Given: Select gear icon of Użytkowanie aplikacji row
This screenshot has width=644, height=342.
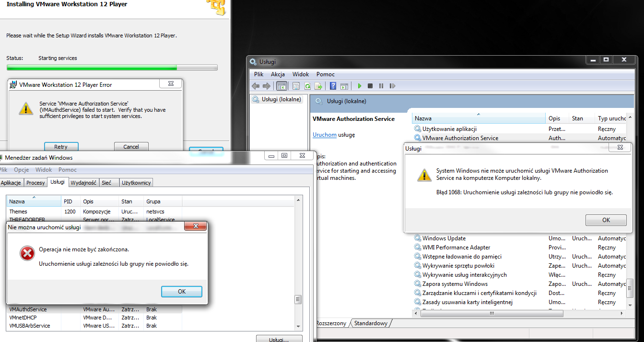Looking at the screenshot, I should point(417,129).
